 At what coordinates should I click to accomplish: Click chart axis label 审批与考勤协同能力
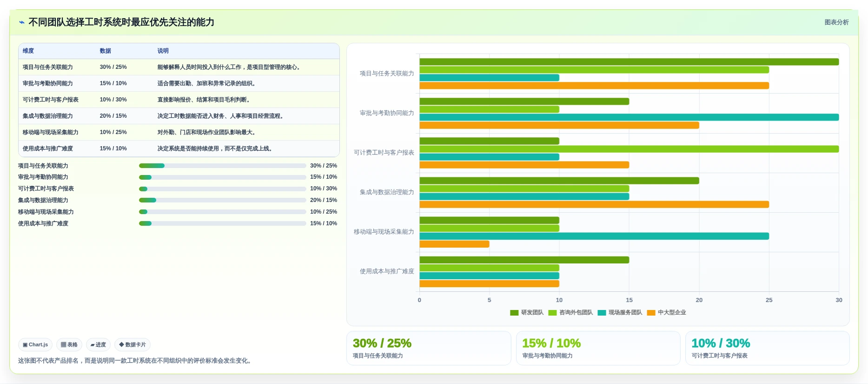point(387,113)
